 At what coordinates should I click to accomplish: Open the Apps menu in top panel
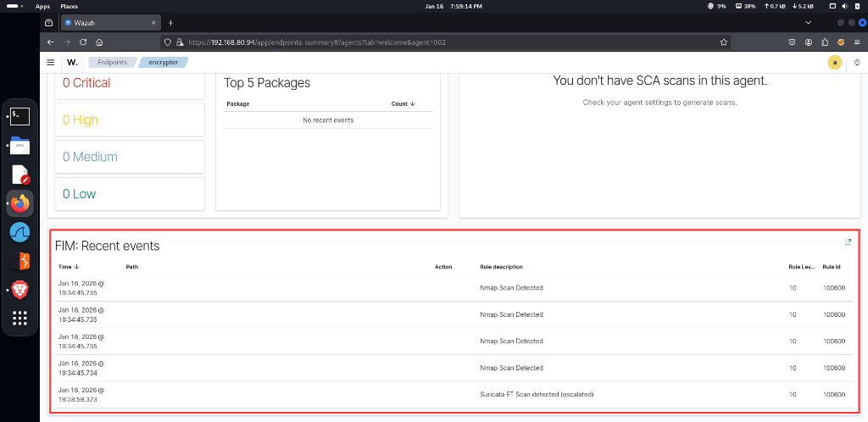point(42,6)
